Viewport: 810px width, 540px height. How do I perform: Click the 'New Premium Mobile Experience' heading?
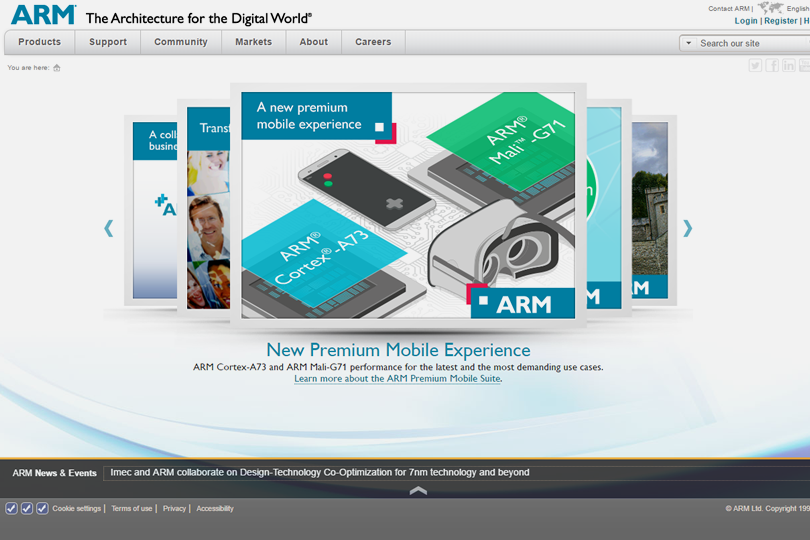[x=398, y=350]
